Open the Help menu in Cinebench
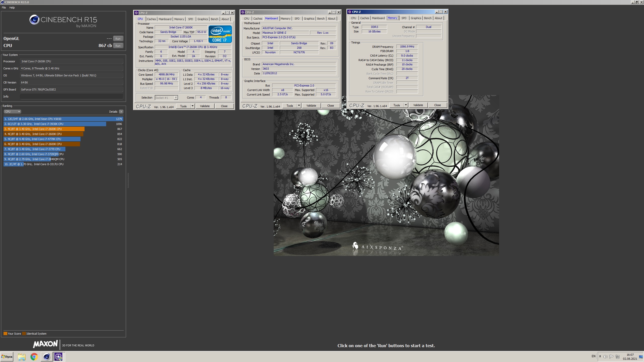The image size is (644, 362). tap(12, 8)
